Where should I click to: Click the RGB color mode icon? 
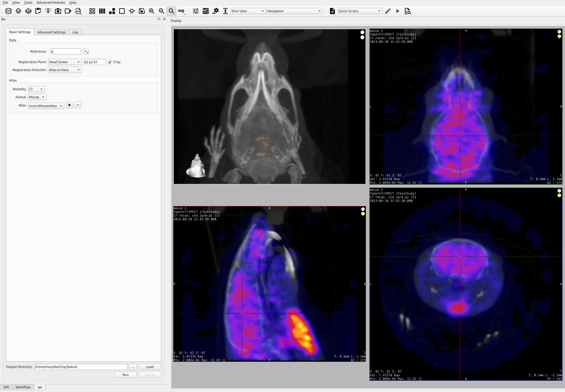(x=181, y=11)
